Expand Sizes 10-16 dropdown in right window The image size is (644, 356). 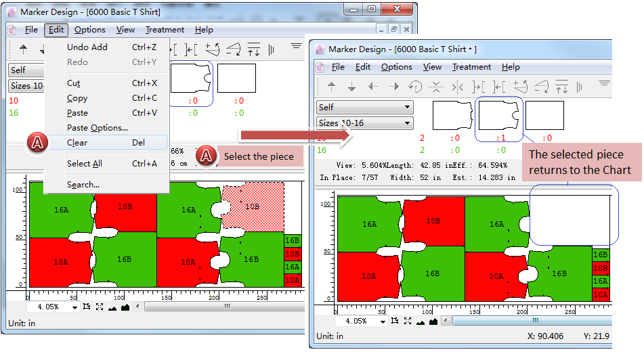(x=365, y=123)
